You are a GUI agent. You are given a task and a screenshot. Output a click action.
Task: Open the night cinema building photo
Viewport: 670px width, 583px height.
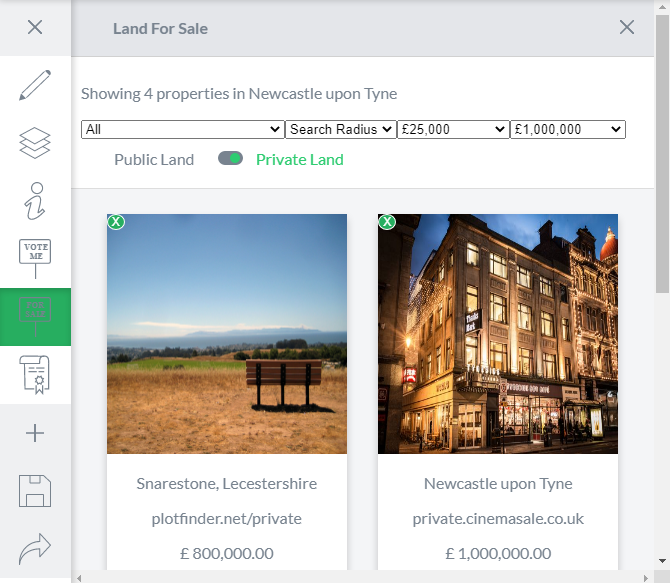pos(498,334)
